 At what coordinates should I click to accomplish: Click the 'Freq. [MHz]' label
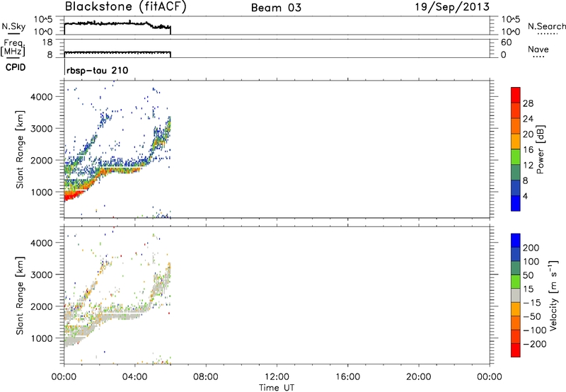[x=13, y=47]
